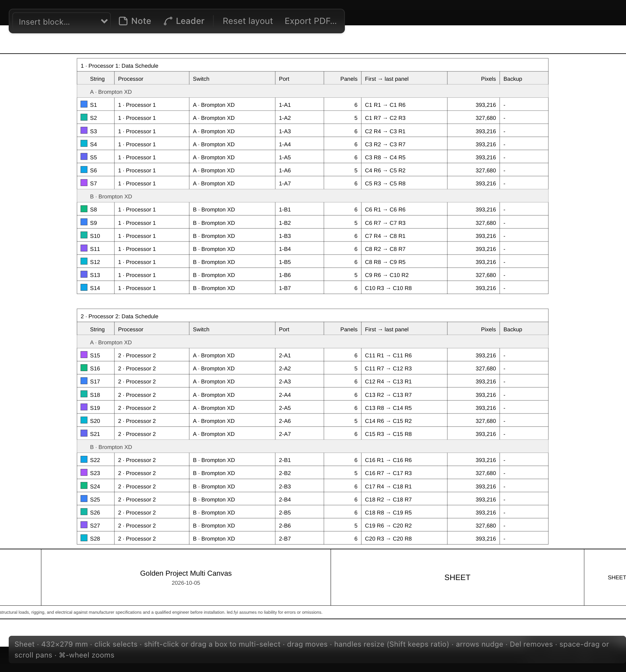
Task: Click the 'S5' string label
Action: point(93,157)
